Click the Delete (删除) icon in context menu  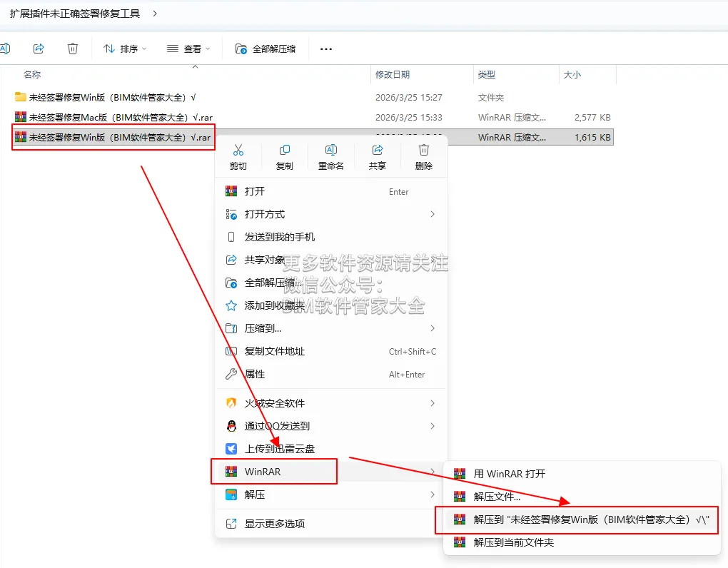(x=424, y=150)
